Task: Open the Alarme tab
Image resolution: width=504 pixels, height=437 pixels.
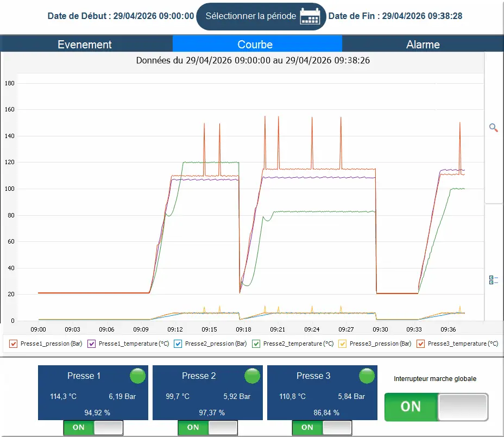Action: pyautogui.click(x=423, y=44)
